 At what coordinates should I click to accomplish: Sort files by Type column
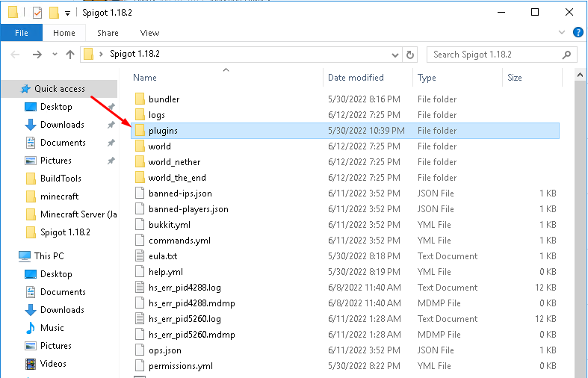tap(427, 78)
